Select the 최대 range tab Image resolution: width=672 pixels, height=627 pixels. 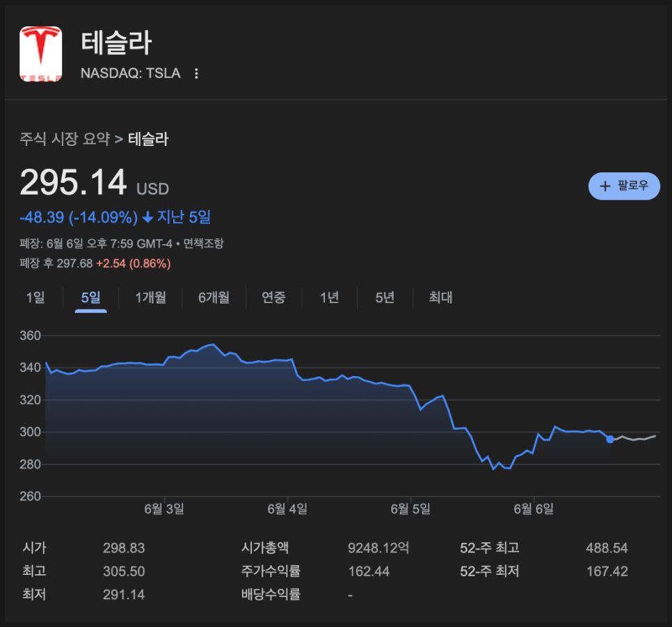pyautogui.click(x=440, y=298)
